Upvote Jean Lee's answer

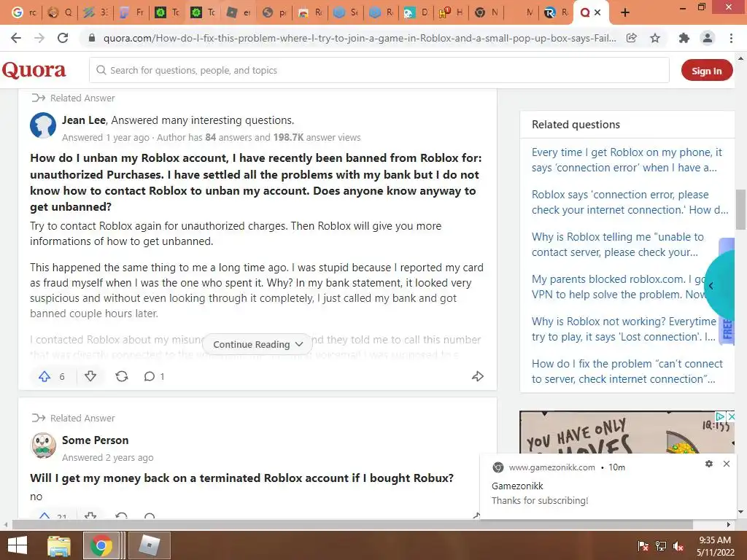pos(44,377)
